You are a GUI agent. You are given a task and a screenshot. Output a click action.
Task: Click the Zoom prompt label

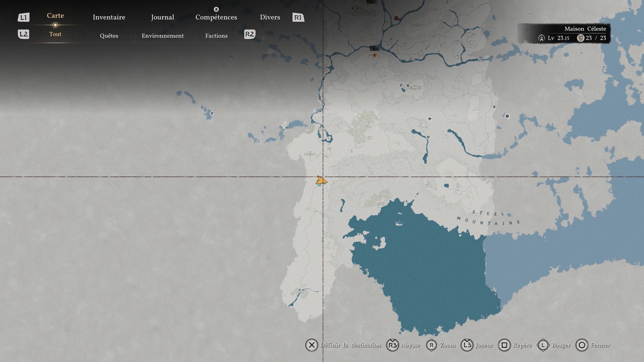pyautogui.click(x=448, y=345)
